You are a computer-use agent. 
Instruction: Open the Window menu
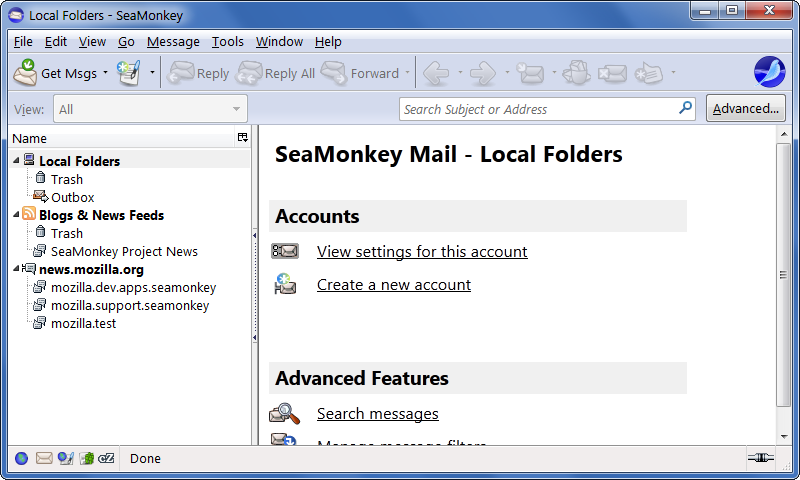(279, 42)
